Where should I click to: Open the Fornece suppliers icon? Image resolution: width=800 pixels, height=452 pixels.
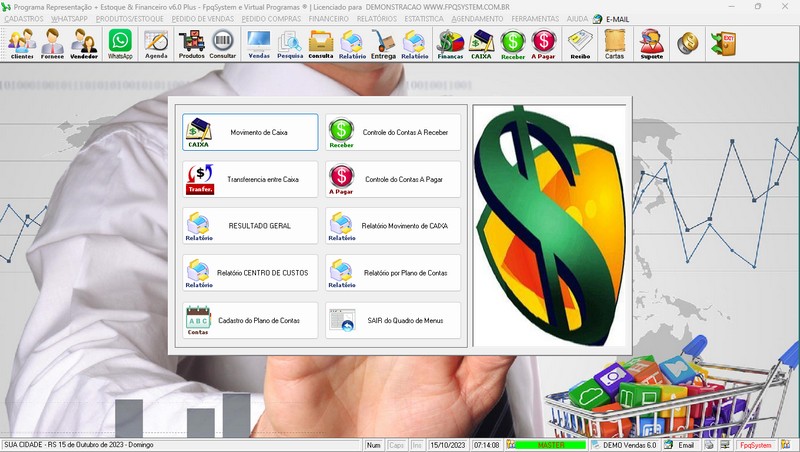click(x=53, y=44)
